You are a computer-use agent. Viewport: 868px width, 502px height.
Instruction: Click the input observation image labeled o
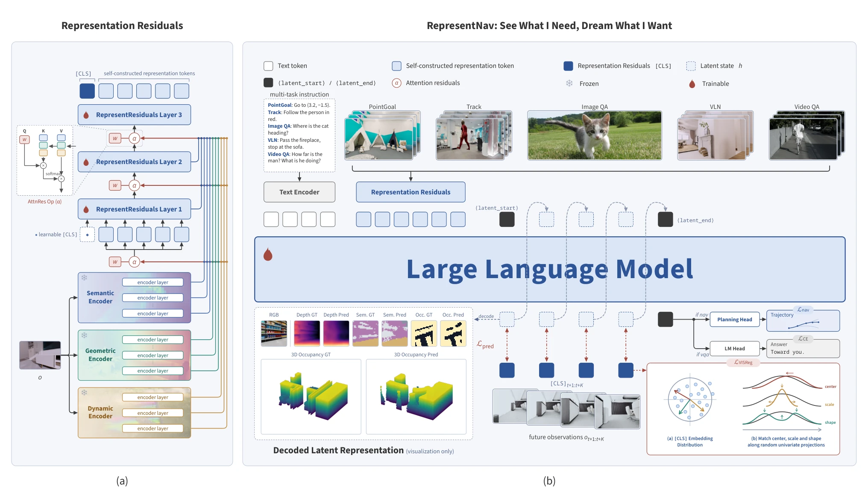(x=40, y=355)
